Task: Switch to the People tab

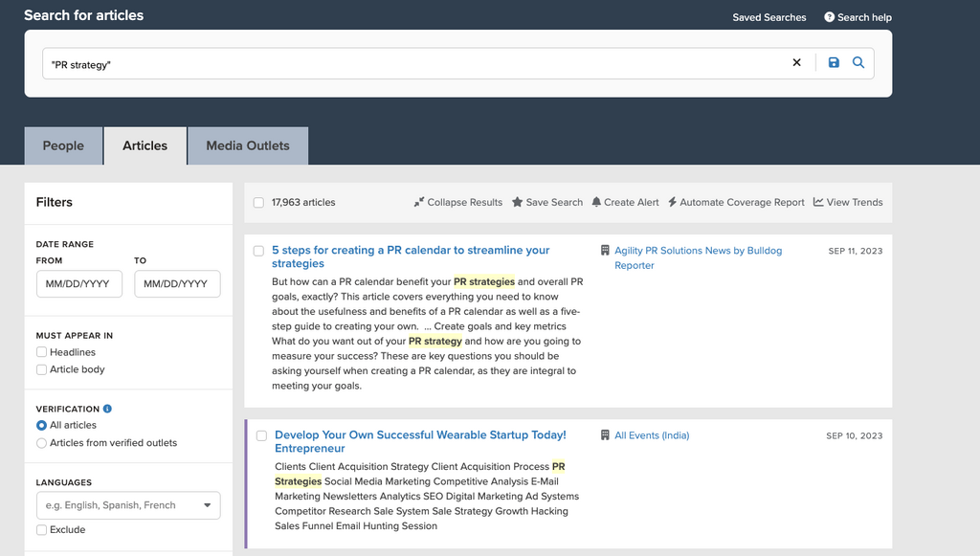Action: click(63, 145)
